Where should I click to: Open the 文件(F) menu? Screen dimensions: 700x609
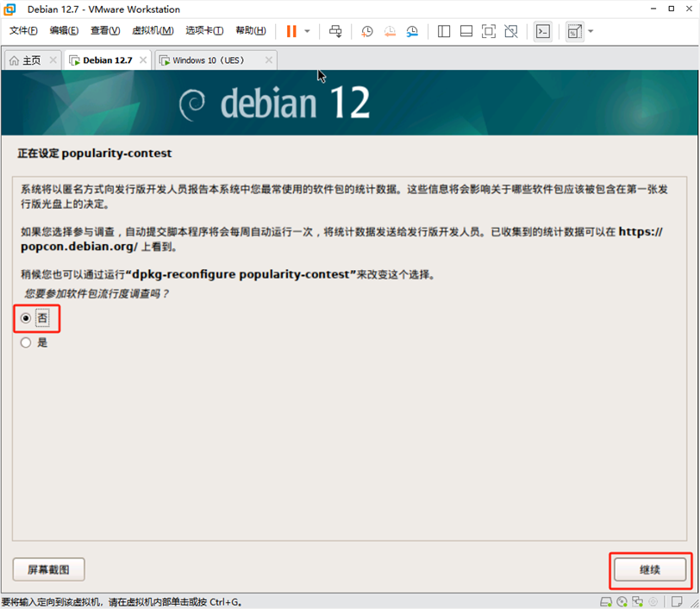(x=23, y=30)
